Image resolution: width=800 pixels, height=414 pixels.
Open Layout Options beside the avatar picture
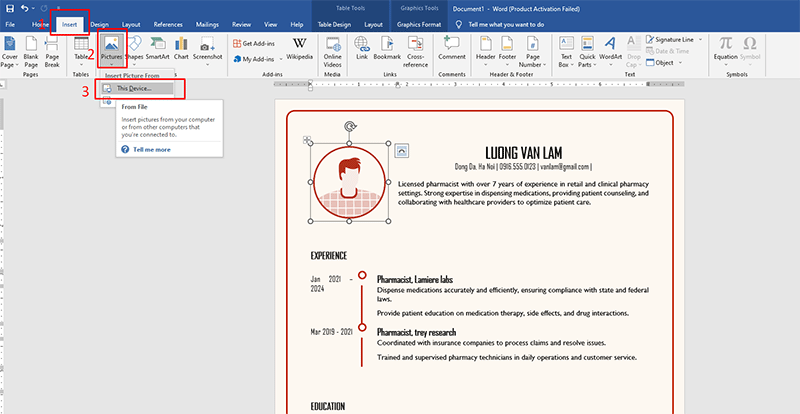402,150
